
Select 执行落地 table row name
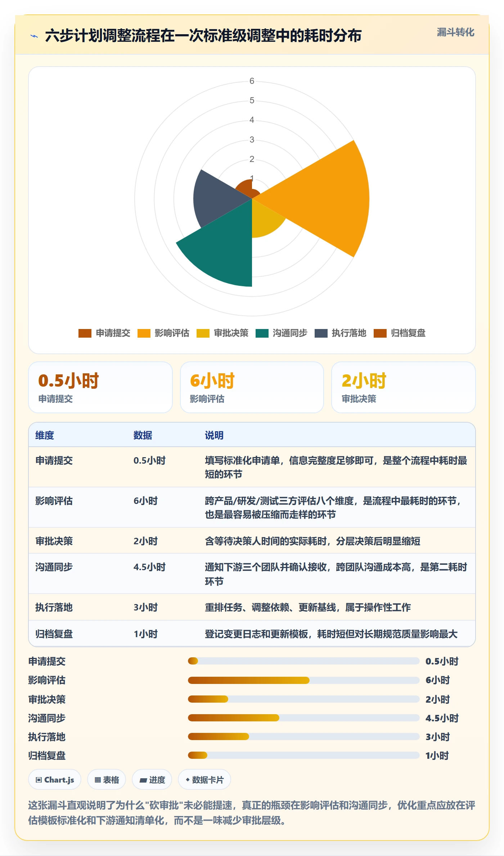point(54,607)
